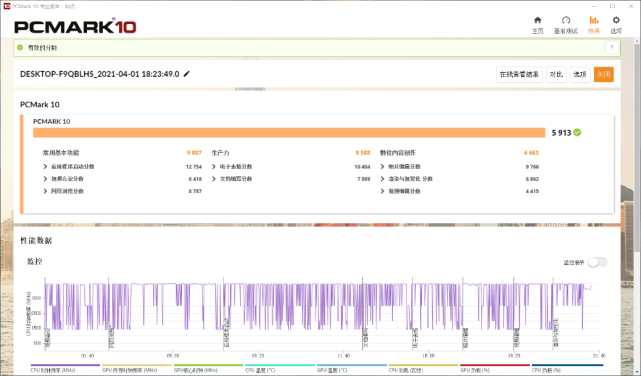Viewport: 641px width, 376px height.
Task: Maximize the PCMark 10 window
Action: click(612, 6)
